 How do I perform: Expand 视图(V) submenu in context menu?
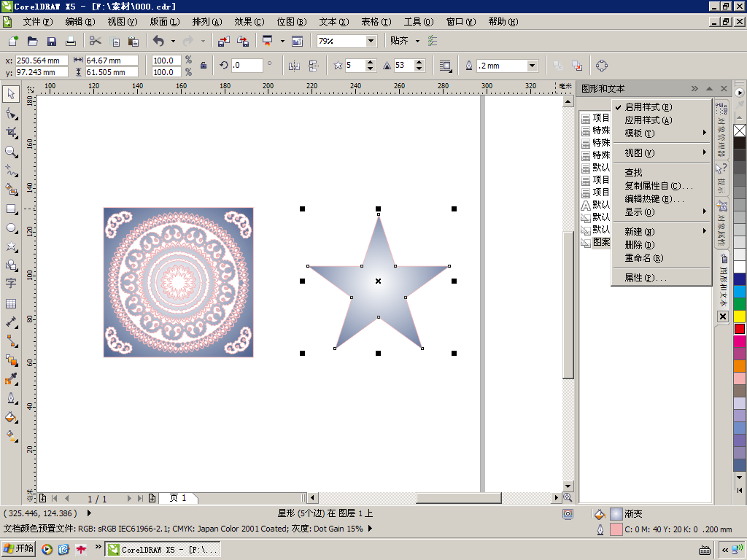662,152
